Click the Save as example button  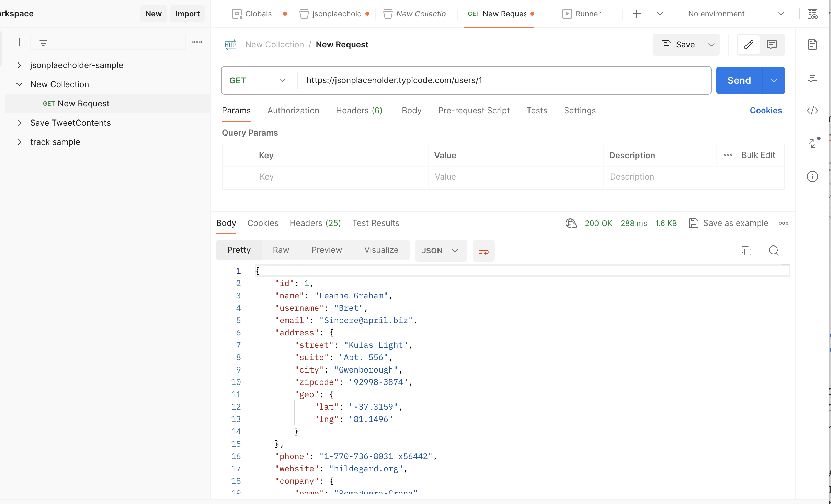pyautogui.click(x=728, y=223)
